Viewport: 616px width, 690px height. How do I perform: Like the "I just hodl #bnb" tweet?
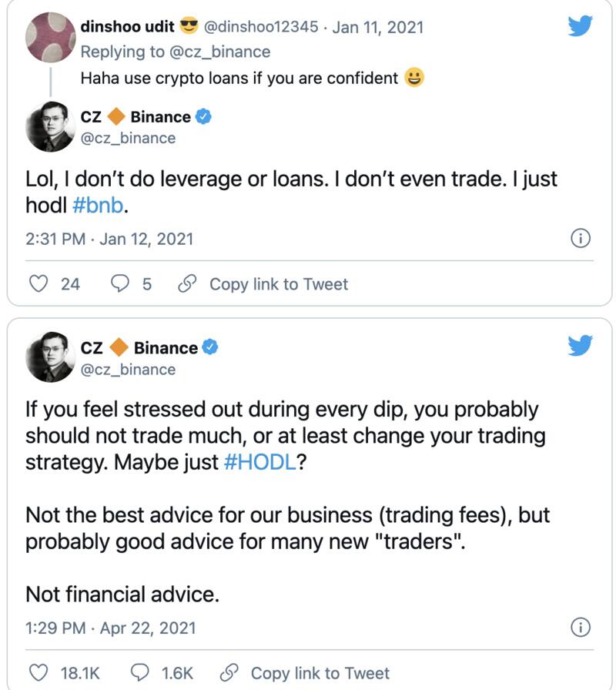pyautogui.click(x=38, y=284)
